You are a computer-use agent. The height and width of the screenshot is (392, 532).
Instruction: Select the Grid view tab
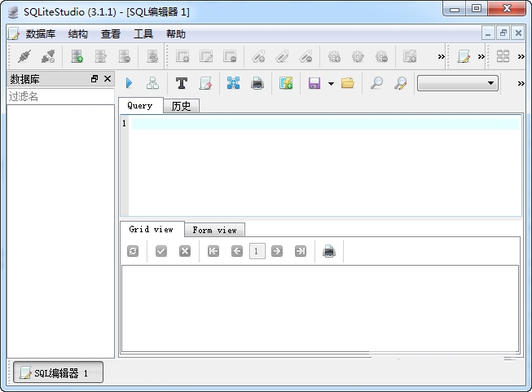pyautogui.click(x=152, y=230)
